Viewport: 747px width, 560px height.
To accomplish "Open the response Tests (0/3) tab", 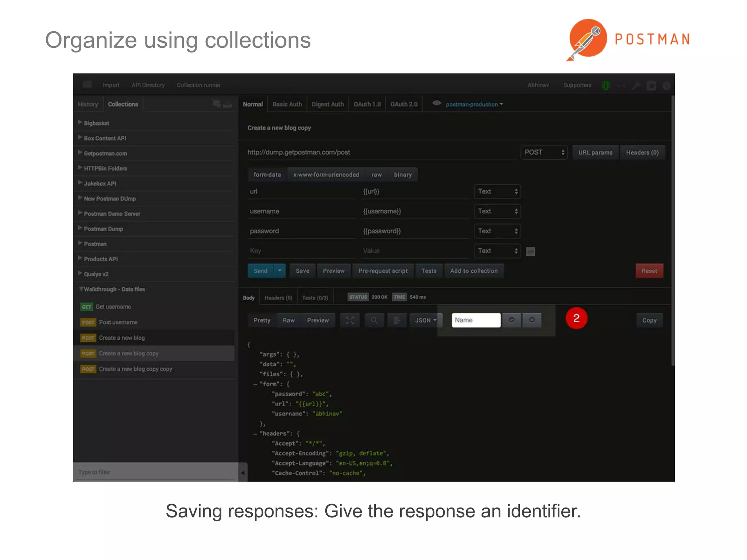I will [x=316, y=298].
